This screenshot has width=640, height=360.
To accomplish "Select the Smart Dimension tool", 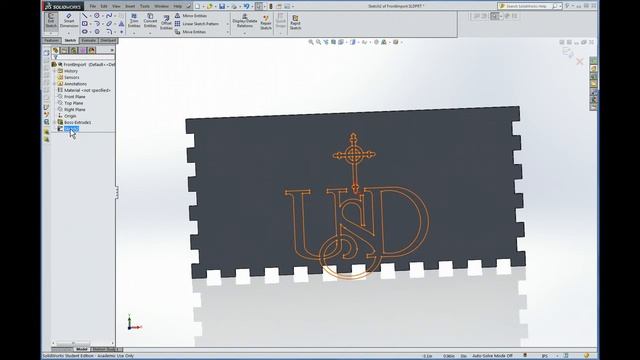I will pos(69,20).
